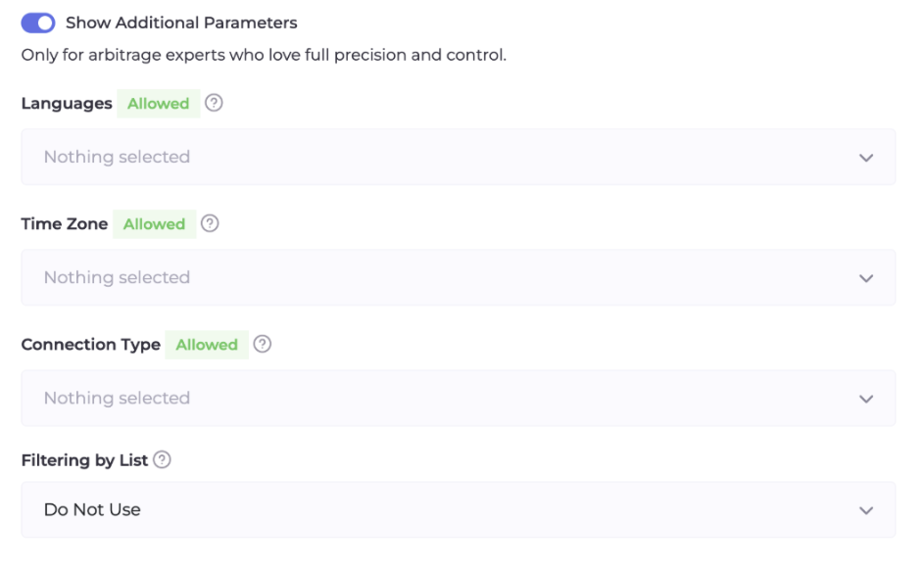Click 'Nothing selected' under Connection Type
This screenshot has width=924, height=570.
tap(117, 398)
